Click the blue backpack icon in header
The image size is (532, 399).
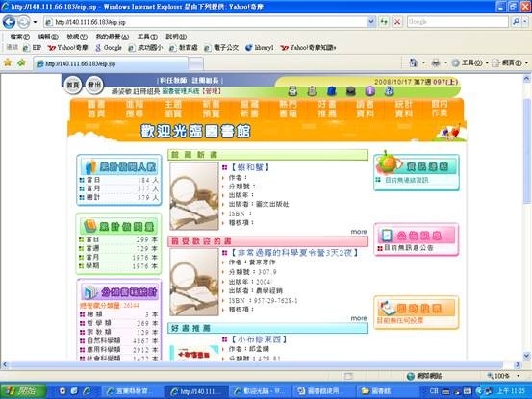tap(332, 90)
